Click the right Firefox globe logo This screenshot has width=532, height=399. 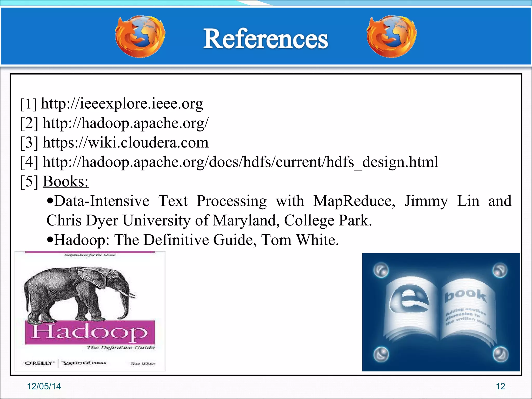391,36
